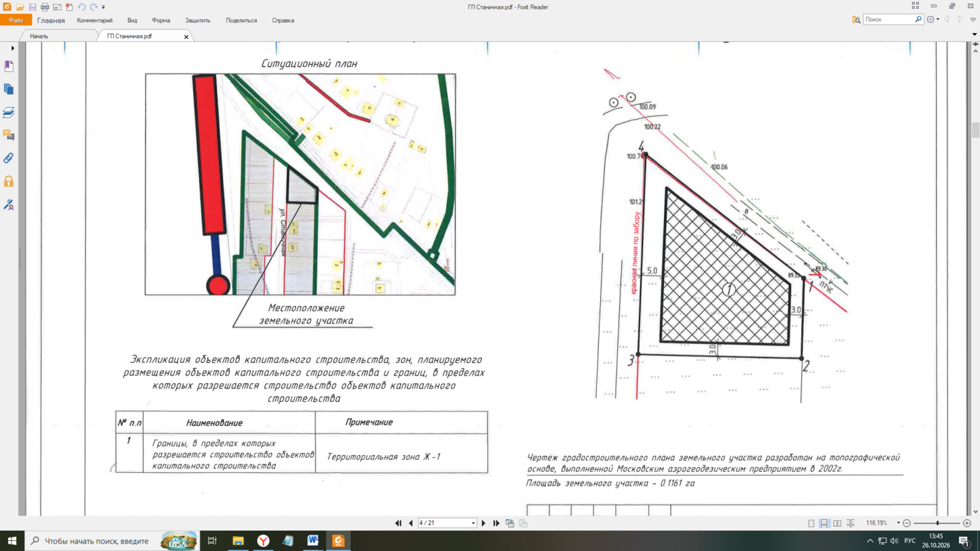Viewport: 980px width, 551px height.
Task: Open the Bookmarks panel in the sidebar
Action: [9, 66]
